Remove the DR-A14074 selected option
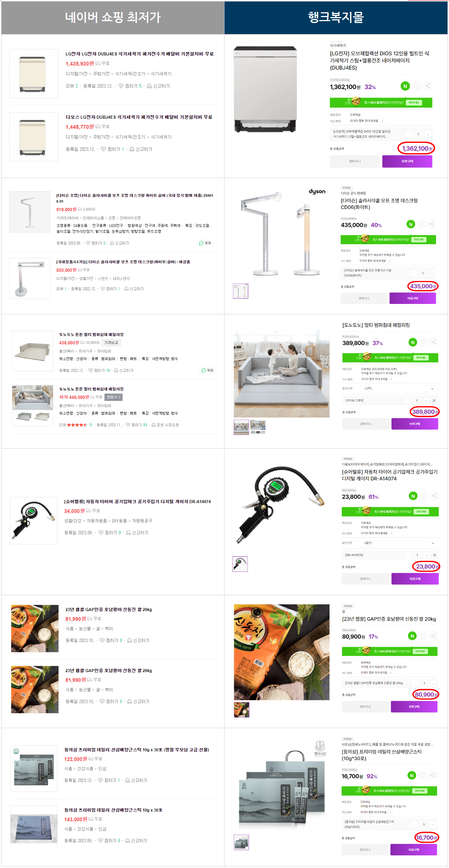The height and width of the screenshot is (868, 449). point(435,555)
